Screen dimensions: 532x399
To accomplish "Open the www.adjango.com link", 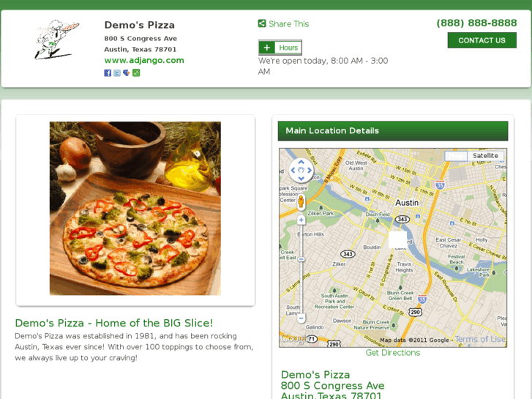I will [x=144, y=61].
